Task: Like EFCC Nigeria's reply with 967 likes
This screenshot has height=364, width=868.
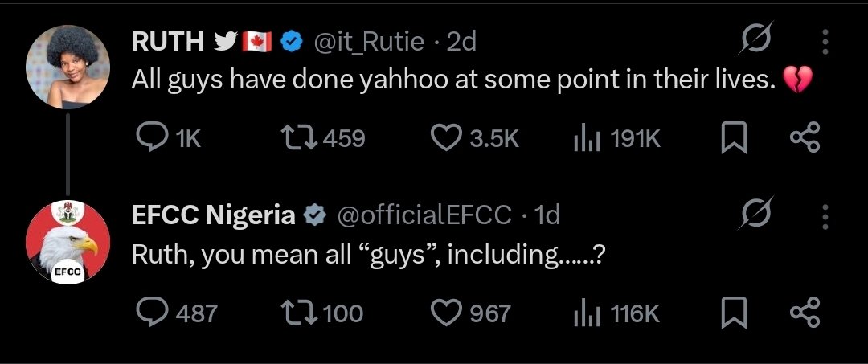Action: (x=470, y=313)
